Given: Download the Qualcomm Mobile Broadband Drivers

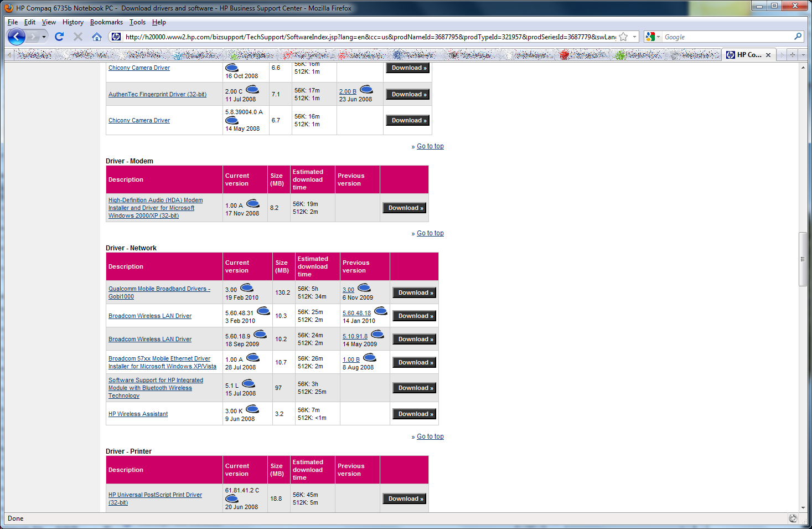Looking at the screenshot, I should click(x=415, y=292).
